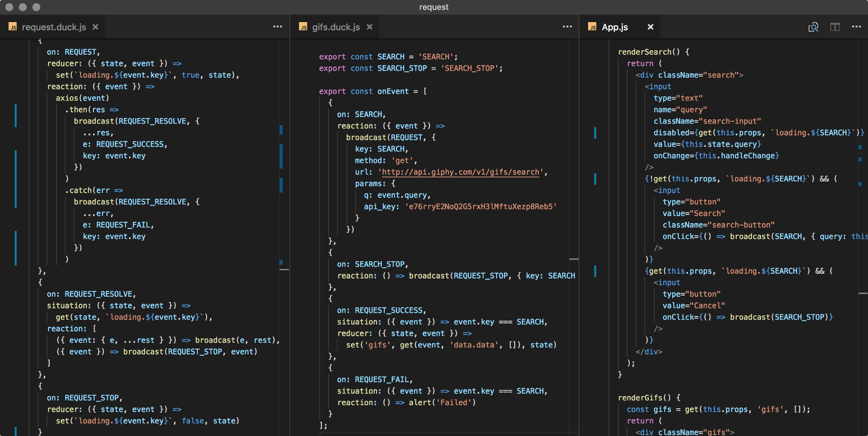Image resolution: width=868 pixels, height=436 pixels.
Task: Switch to the request.duck.js tab
Action: 54,27
